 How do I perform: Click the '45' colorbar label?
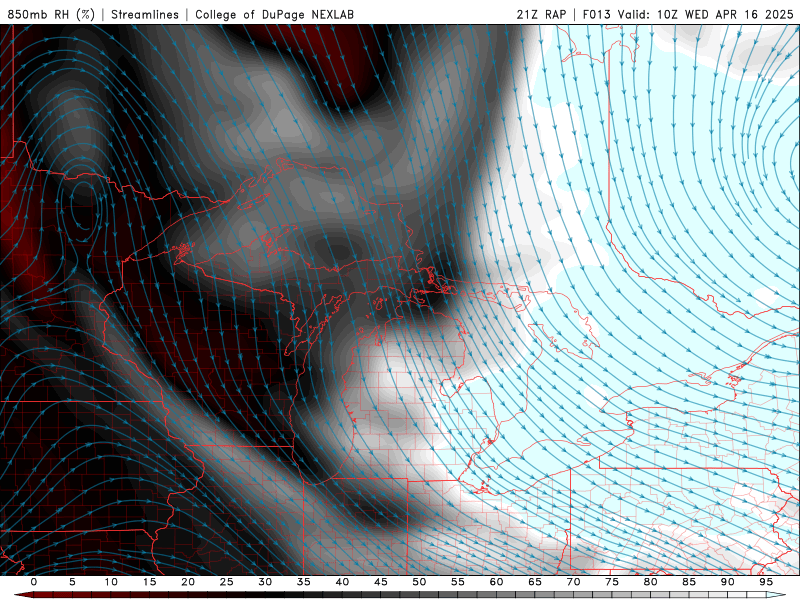[381, 582]
